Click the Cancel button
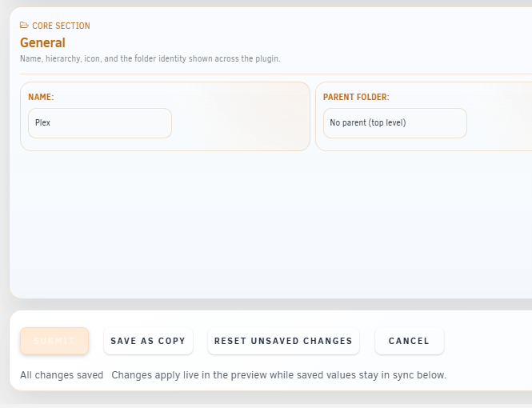This screenshot has height=408, width=532. click(x=409, y=341)
